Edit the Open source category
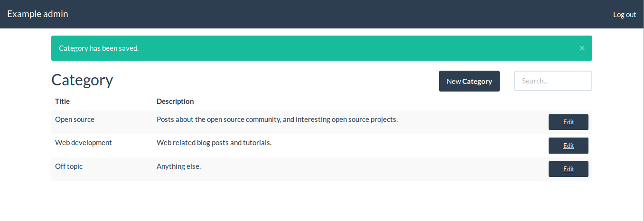This screenshot has width=644, height=221. 569,122
